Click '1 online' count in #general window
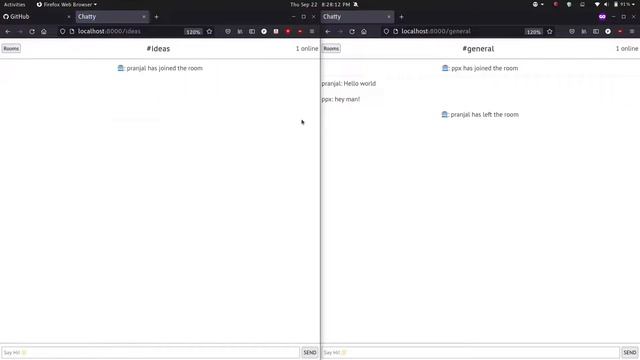Image resolution: width=640 pixels, height=360 pixels. coord(627,49)
